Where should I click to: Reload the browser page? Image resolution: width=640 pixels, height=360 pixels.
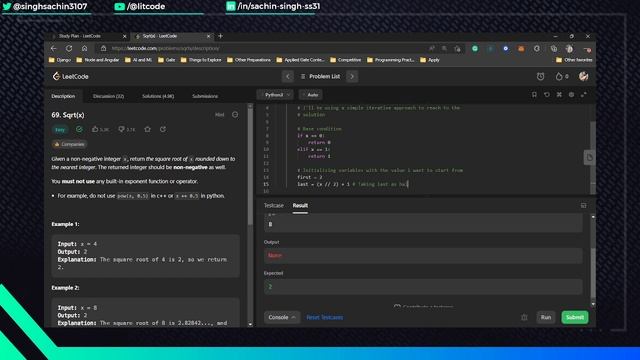click(x=69, y=48)
